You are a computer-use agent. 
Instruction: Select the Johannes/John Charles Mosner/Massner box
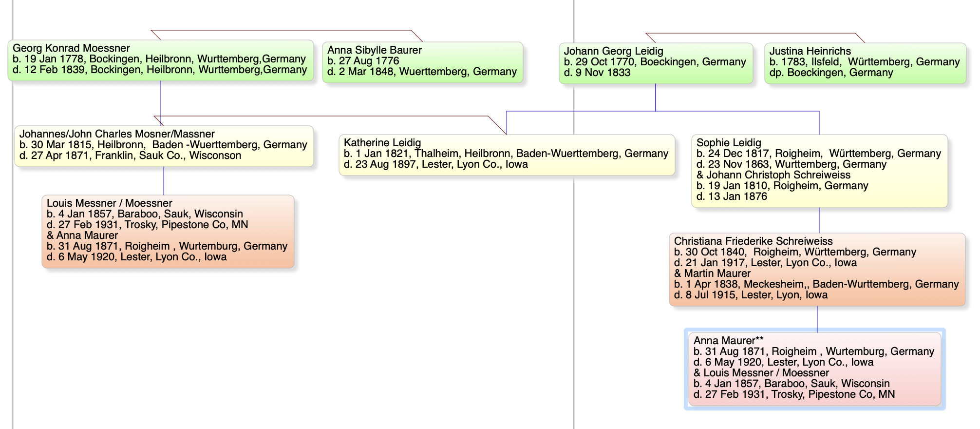click(164, 145)
